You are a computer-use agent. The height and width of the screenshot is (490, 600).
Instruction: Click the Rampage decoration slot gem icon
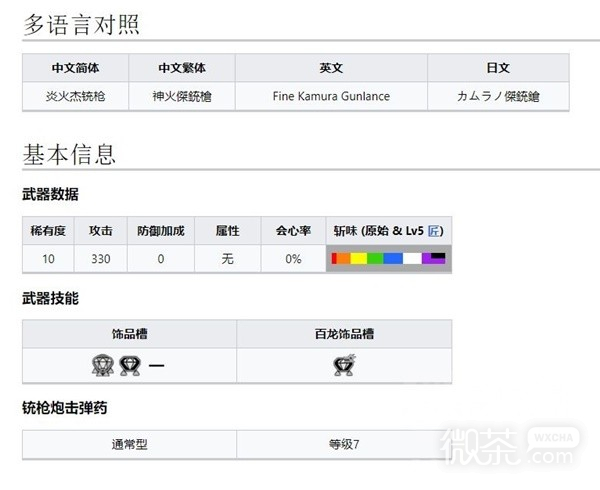tap(344, 365)
